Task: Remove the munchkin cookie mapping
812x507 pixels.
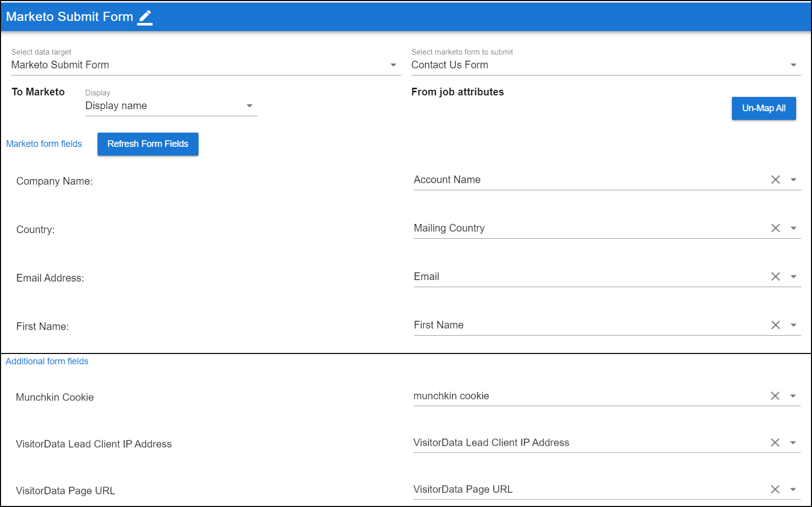Action: [x=775, y=396]
